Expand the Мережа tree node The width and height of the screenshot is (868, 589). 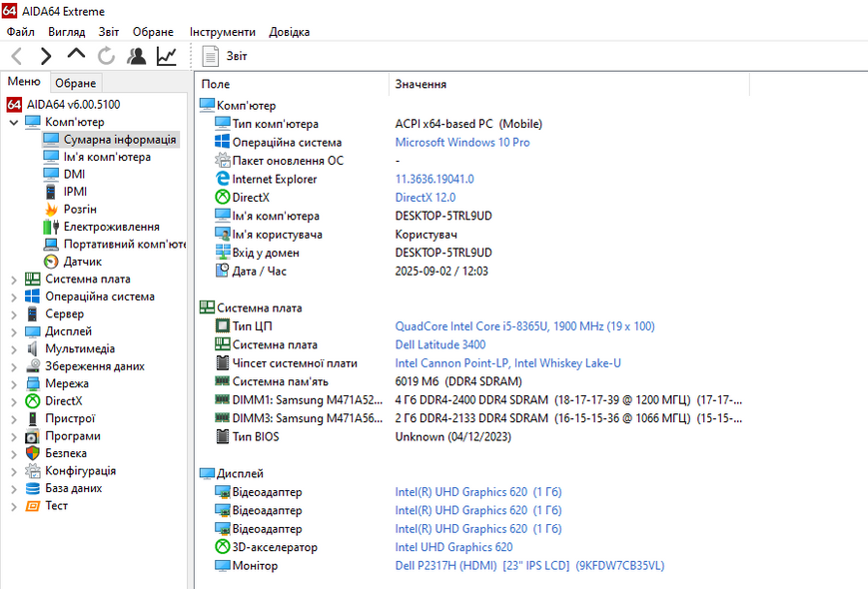tap(14, 384)
